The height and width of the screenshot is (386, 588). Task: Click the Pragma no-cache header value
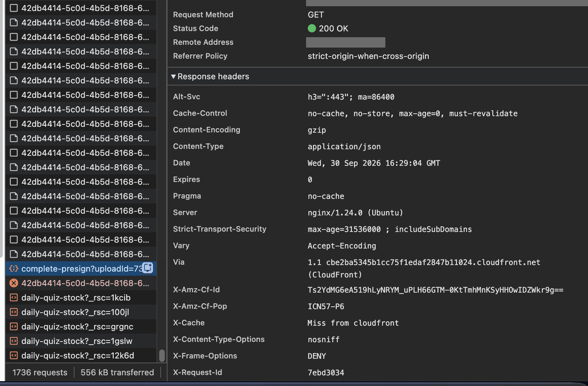[x=326, y=196]
